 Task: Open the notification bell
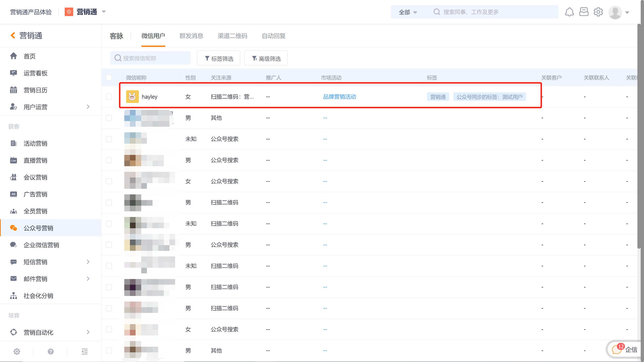point(569,12)
